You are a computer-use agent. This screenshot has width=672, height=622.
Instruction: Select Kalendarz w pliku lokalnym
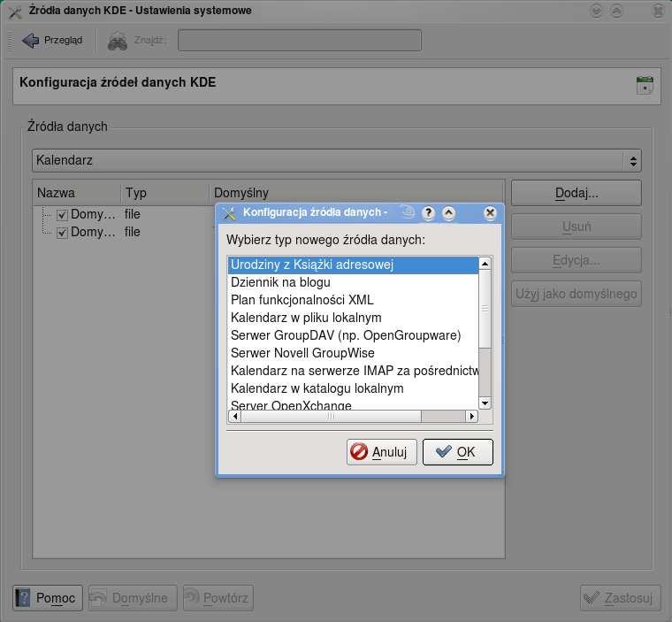(x=353, y=318)
